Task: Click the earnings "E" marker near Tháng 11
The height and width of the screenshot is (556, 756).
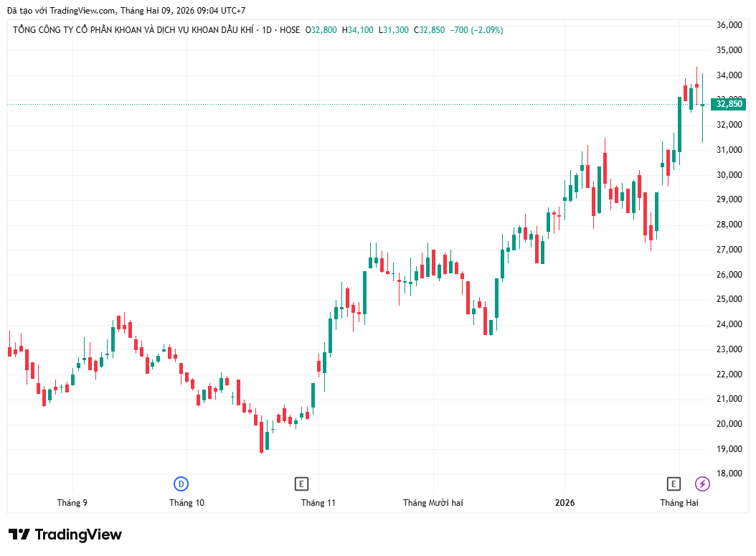Action: click(301, 484)
